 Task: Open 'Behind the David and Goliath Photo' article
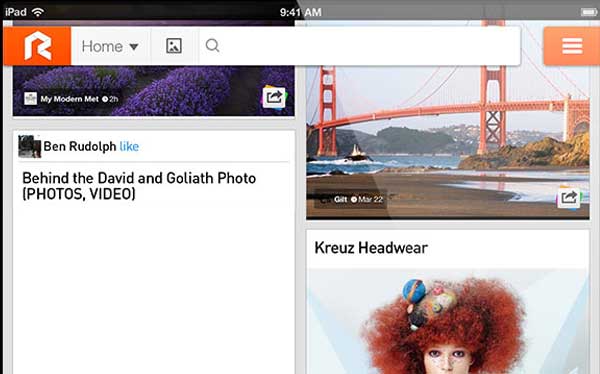pos(139,186)
